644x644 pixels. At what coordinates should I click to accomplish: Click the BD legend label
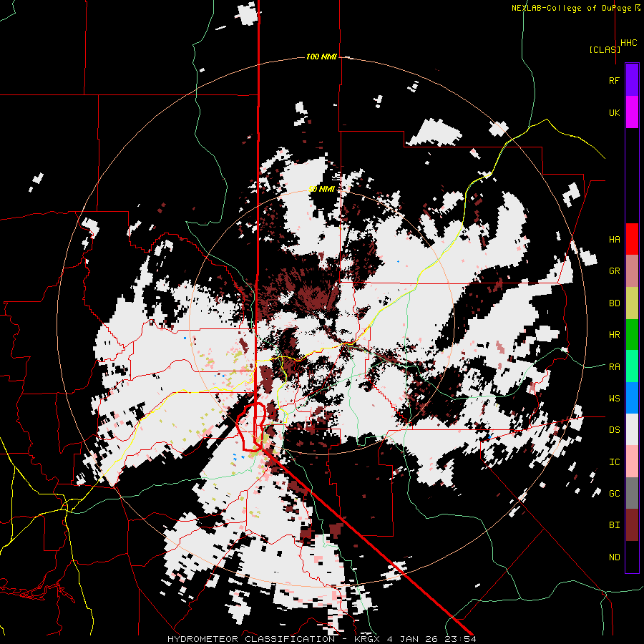pyautogui.click(x=614, y=303)
